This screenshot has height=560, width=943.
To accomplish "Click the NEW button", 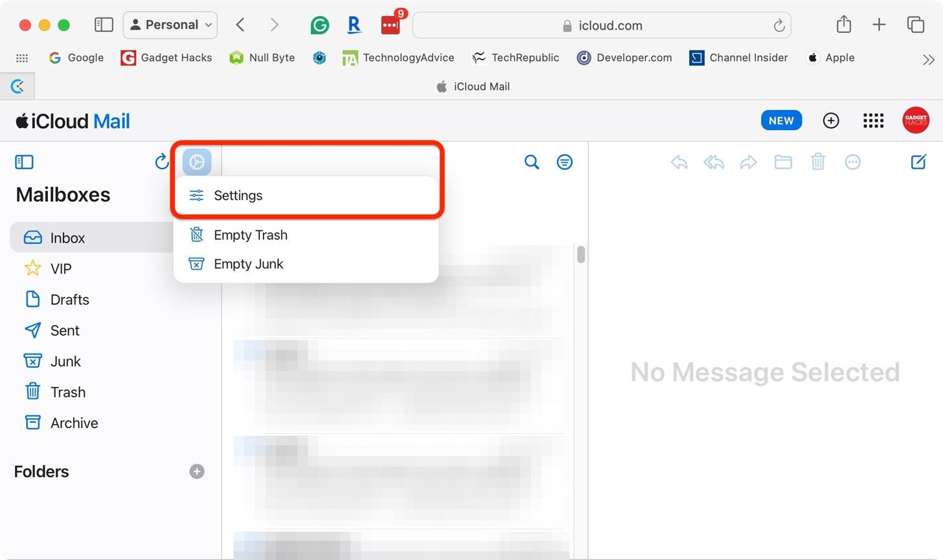I will [780, 120].
